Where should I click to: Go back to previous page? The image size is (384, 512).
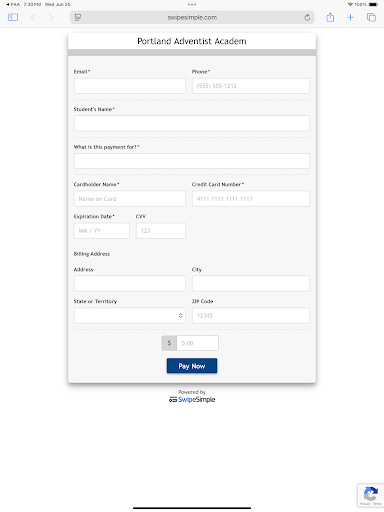(x=33, y=17)
